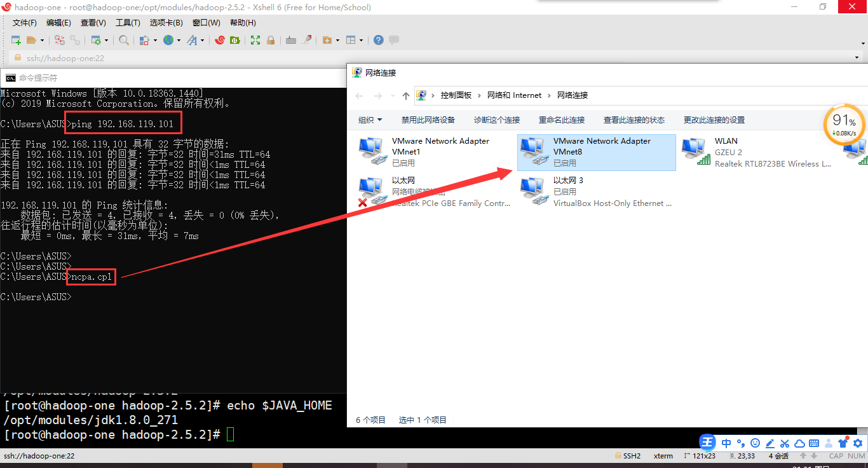
Task: Expand the new folder icon dropdown
Action: pyautogui.click(x=337, y=40)
